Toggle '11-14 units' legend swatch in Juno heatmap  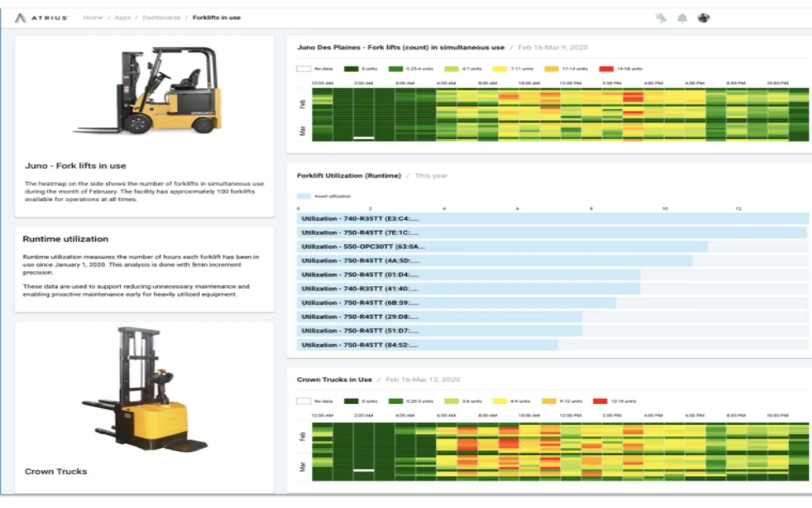[x=552, y=69]
